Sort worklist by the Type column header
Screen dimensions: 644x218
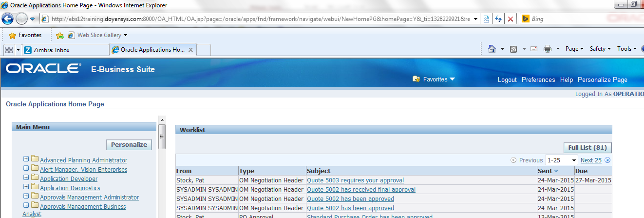pyautogui.click(x=246, y=171)
